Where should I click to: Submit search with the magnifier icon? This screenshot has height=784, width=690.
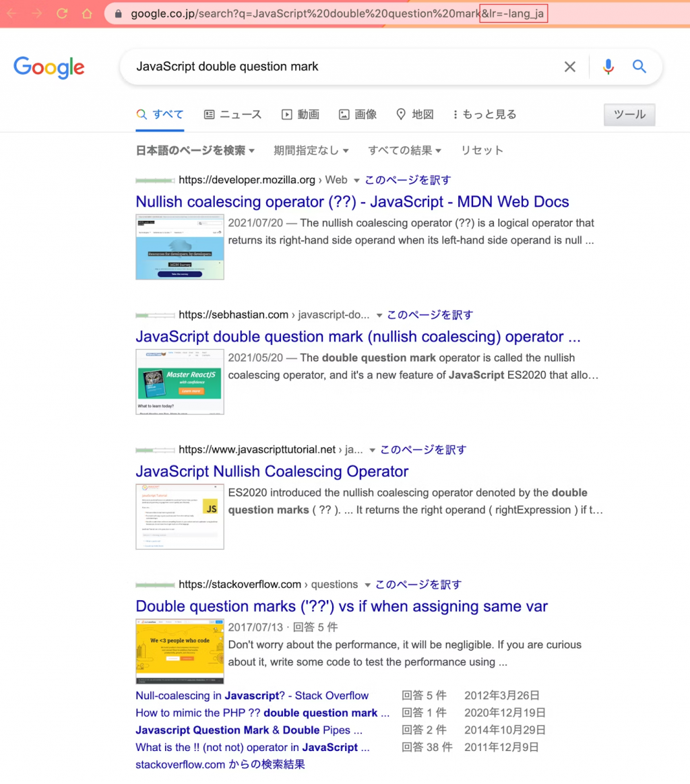tap(639, 66)
